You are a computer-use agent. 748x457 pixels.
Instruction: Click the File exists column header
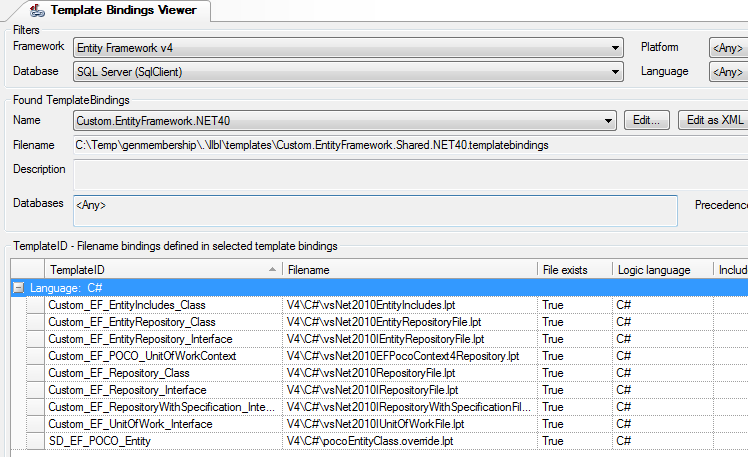click(x=573, y=270)
